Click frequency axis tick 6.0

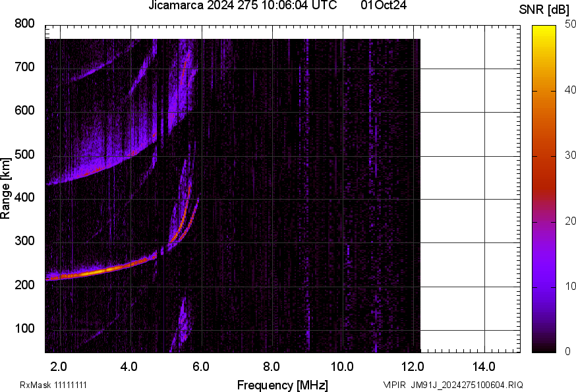(201, 367)
